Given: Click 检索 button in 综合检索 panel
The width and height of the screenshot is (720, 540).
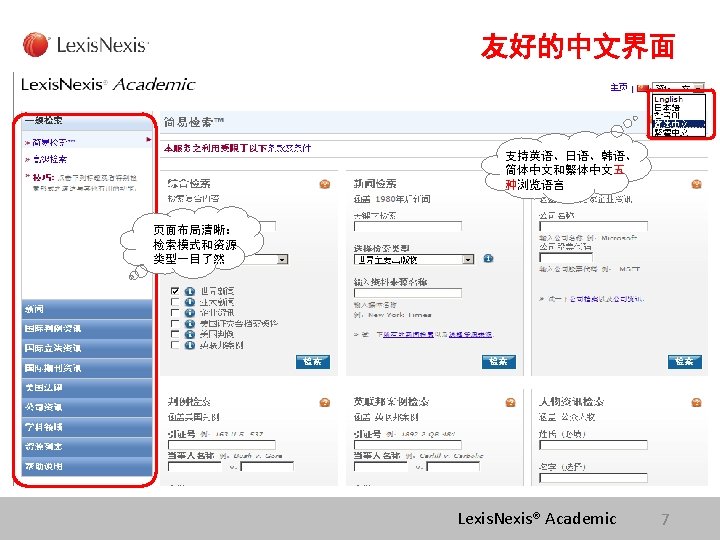Looking at the screenshot, I should [313, 362].
